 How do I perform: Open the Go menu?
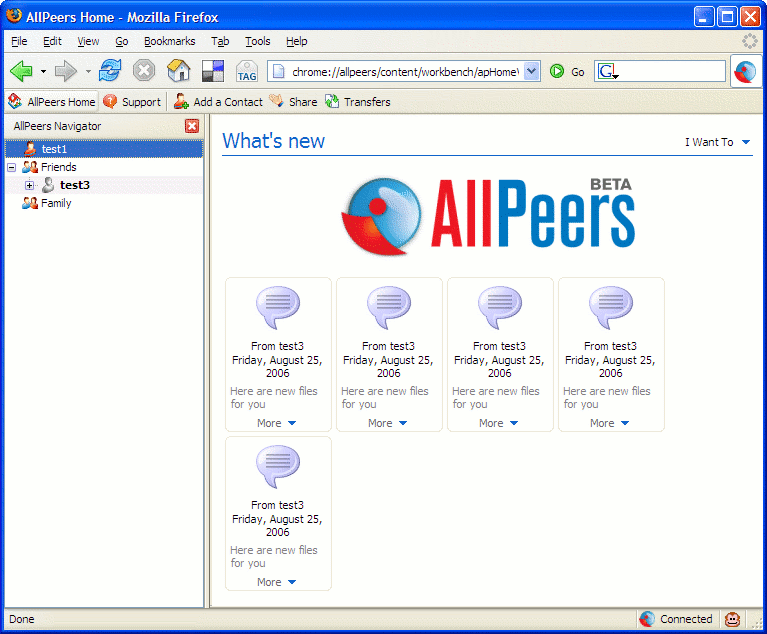click(x=122, y=41)
